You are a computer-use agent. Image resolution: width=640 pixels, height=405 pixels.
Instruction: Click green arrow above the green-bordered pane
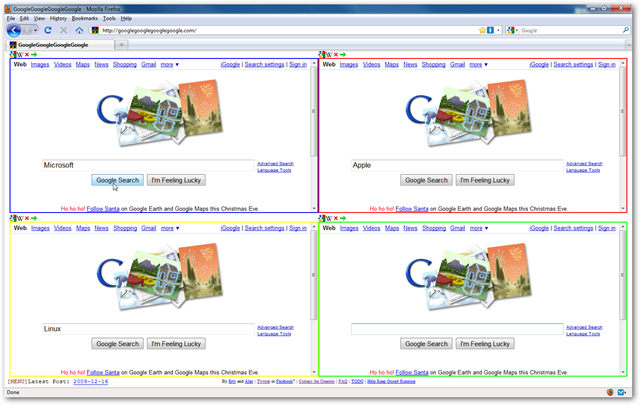[343, 218]
